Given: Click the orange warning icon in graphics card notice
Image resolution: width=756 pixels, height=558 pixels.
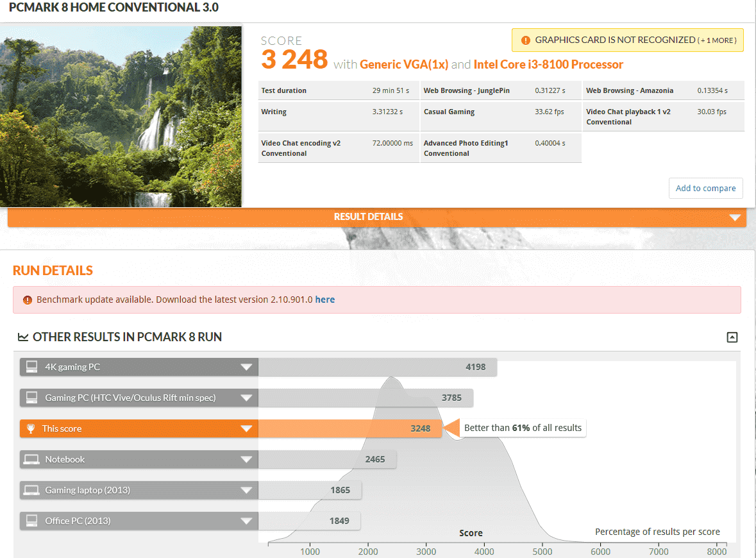Looking at the screenshot, I should 526,40.
